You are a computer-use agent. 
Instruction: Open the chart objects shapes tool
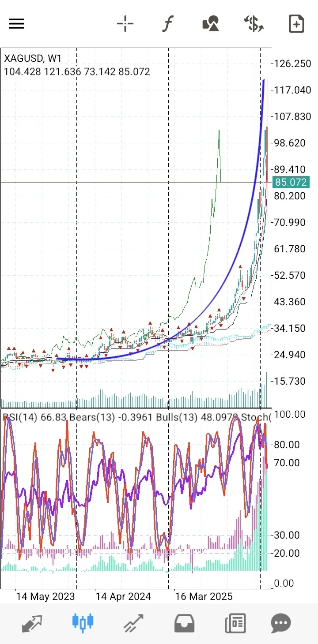pos(211,24)
